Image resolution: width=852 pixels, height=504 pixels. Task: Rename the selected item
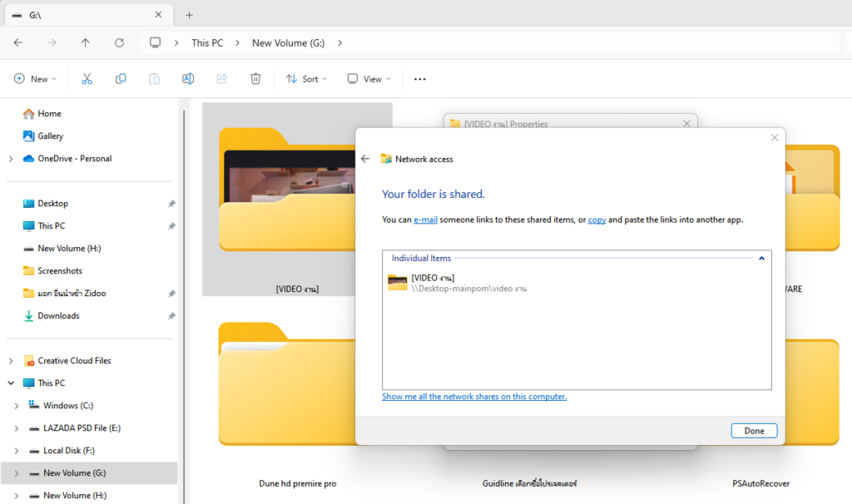coord(188,79)
